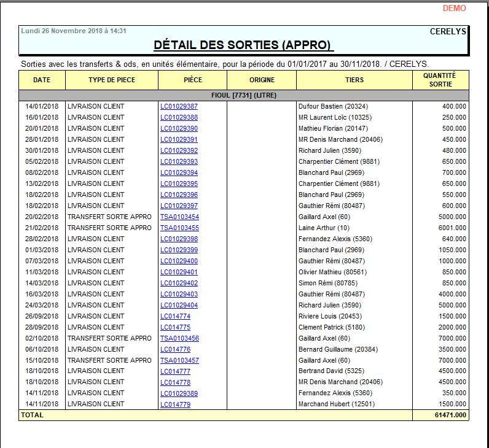489x448 pixels.
Task: Click the FIOUL [7731] (LITRE) group row
Action: (244, 95)
